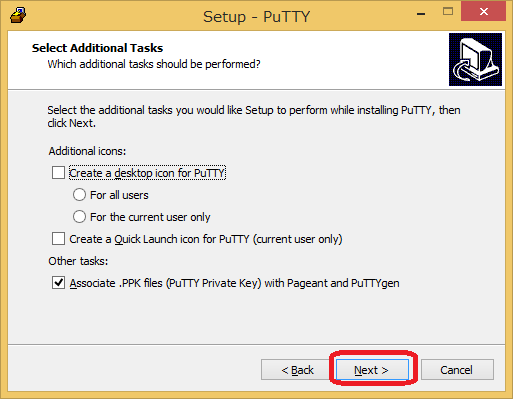Screen dimensions: 513x399
Task: Click the For all users label text
Action: coord(119,195)
